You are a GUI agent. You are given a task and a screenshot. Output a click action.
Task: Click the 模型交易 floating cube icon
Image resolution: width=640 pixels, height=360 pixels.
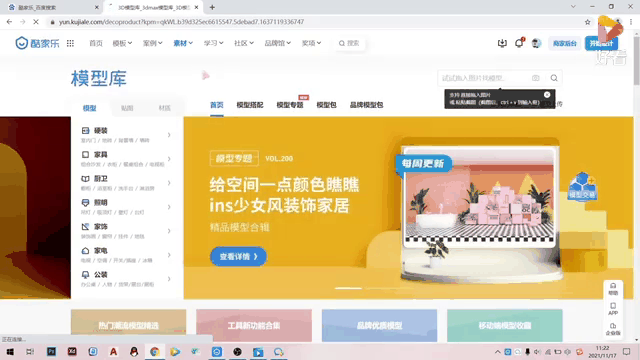(582, 186)
